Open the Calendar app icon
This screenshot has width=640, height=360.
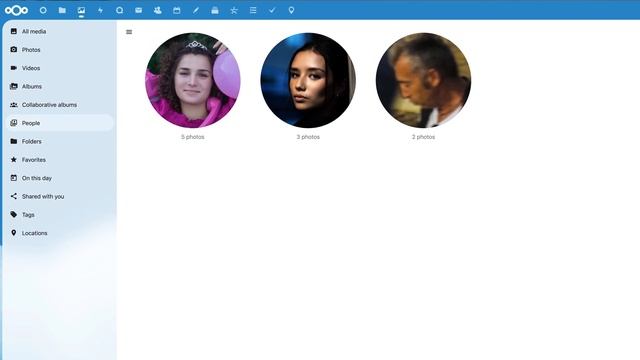177,10
